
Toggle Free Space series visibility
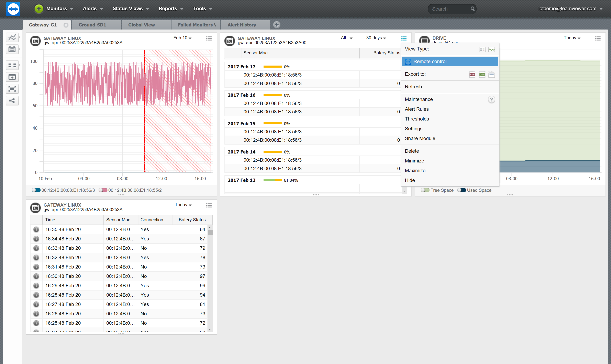425,190
